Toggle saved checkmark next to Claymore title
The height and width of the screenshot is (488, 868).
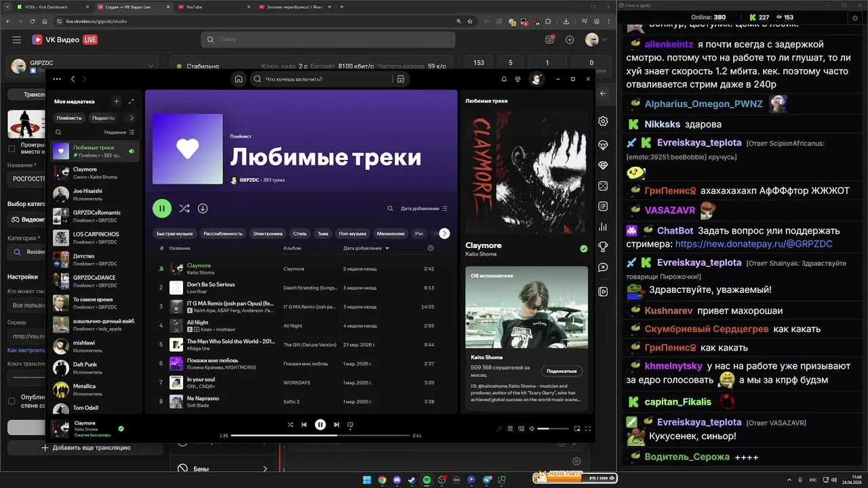(584, 249)
